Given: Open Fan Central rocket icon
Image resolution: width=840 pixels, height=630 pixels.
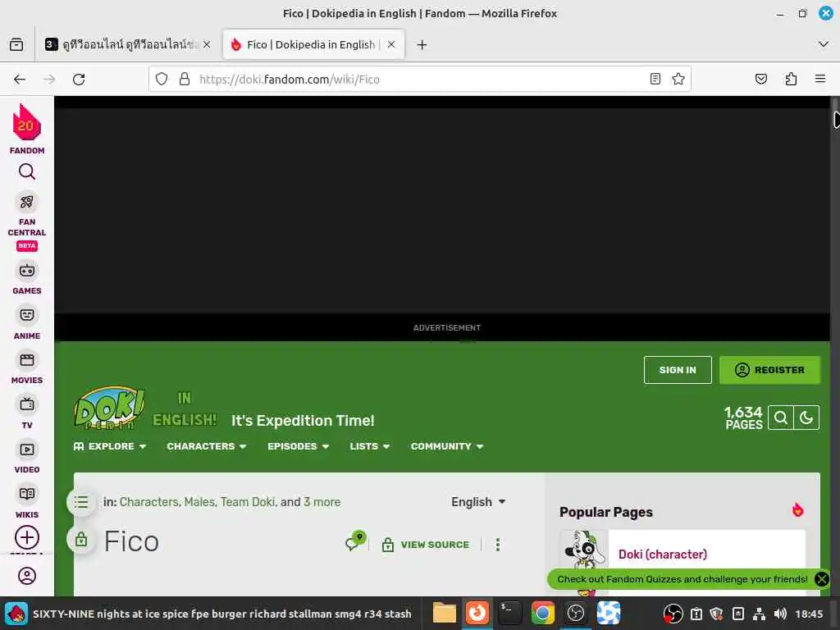Looking at the screenshot, I should (x=27, y=202).
